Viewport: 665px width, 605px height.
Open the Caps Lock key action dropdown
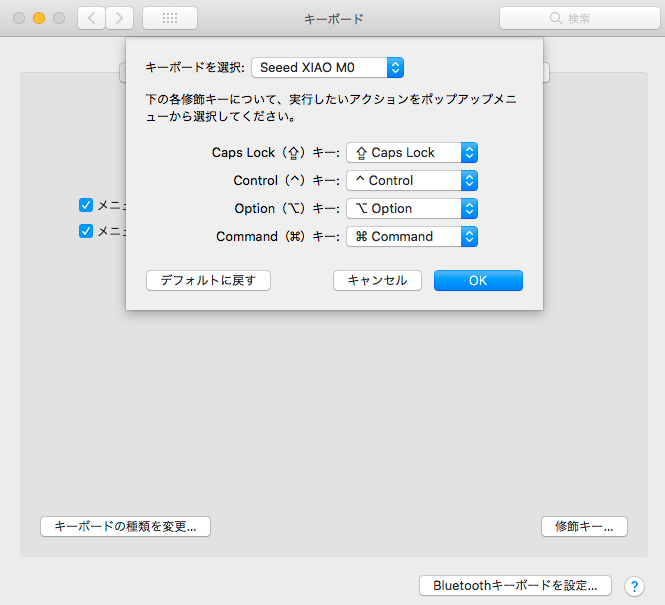click(x=411, y=152)
